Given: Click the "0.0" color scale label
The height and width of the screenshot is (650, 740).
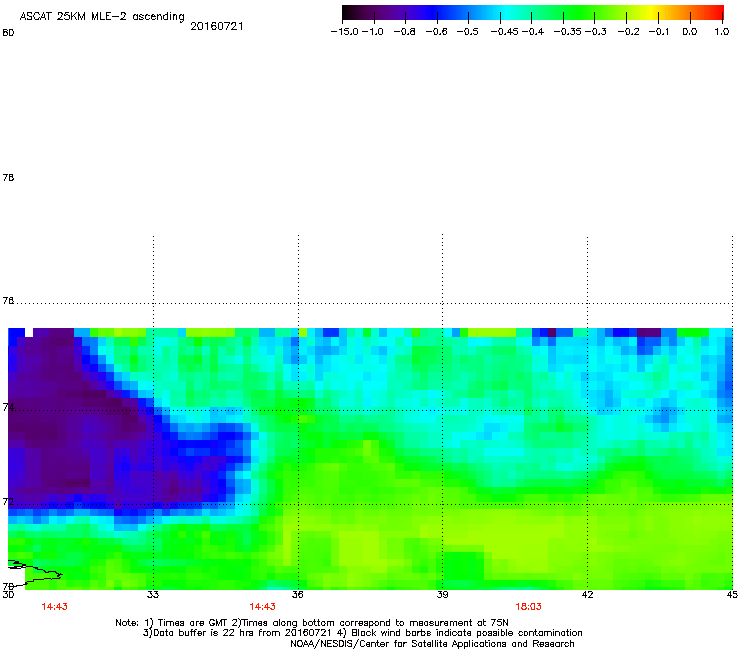Looking at the screenshot, I should coord(690,32).
